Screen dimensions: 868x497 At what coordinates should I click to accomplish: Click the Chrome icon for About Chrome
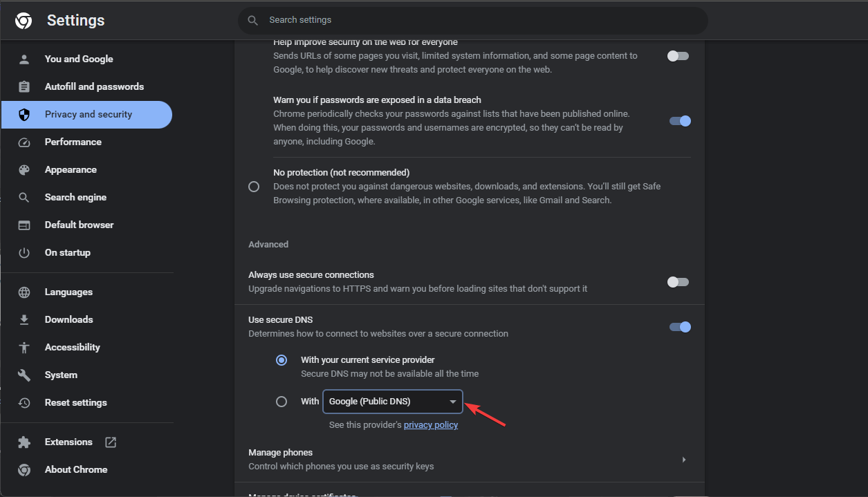pyautogui.click(x=24, y=470)
